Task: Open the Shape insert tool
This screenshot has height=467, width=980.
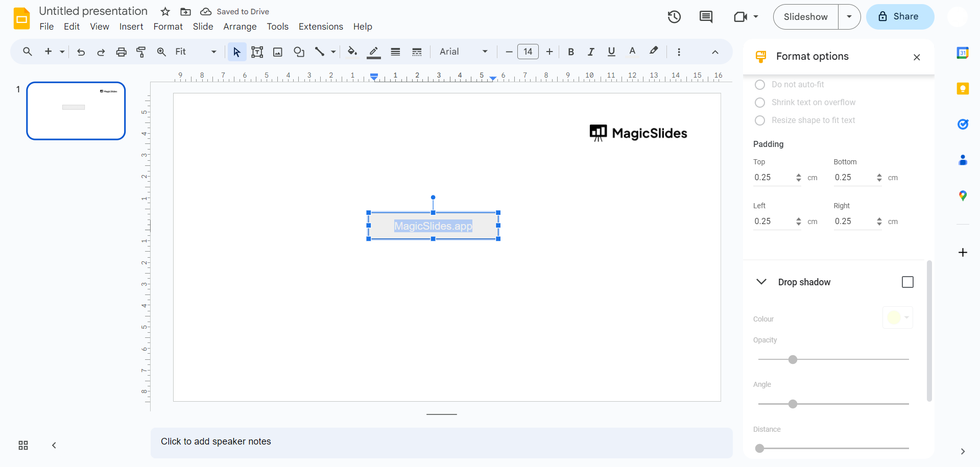Action: coord(299,52)
